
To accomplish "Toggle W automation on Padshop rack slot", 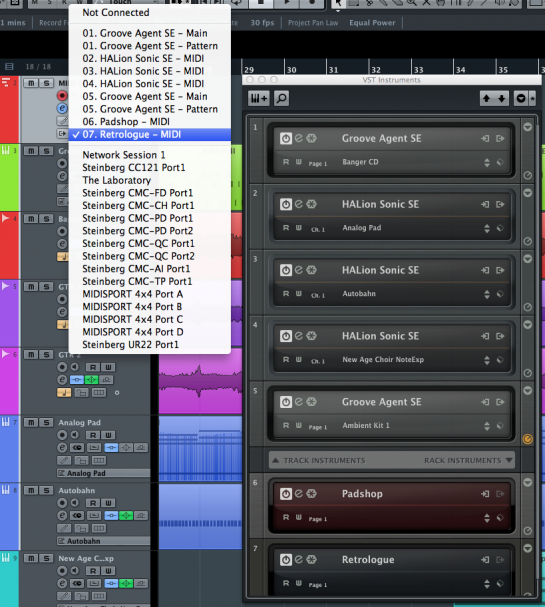I will (x=299, y=518).
